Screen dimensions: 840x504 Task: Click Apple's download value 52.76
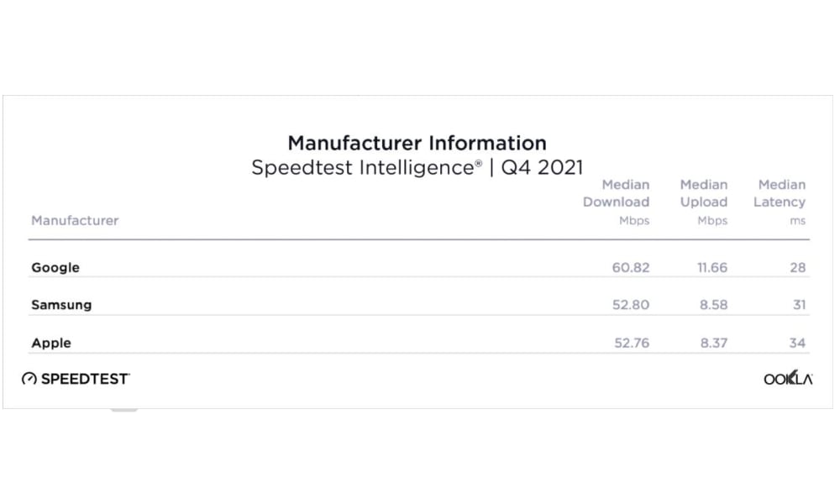[632, 344]
